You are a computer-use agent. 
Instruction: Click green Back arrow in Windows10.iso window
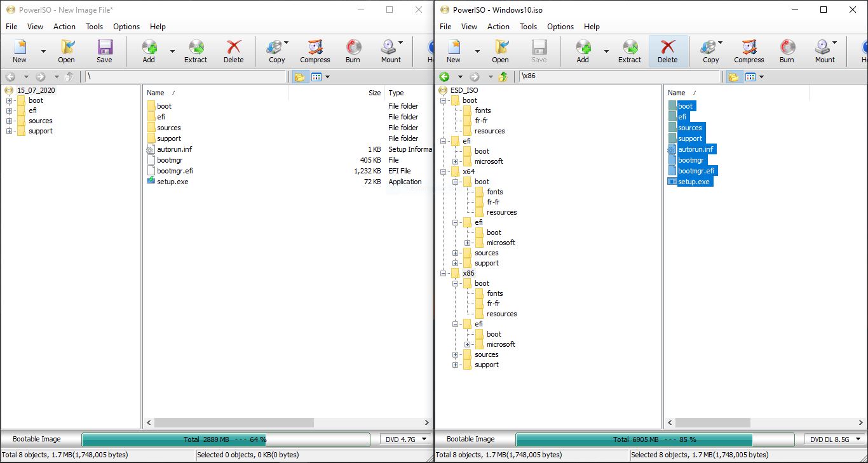(x=444, y=77)
